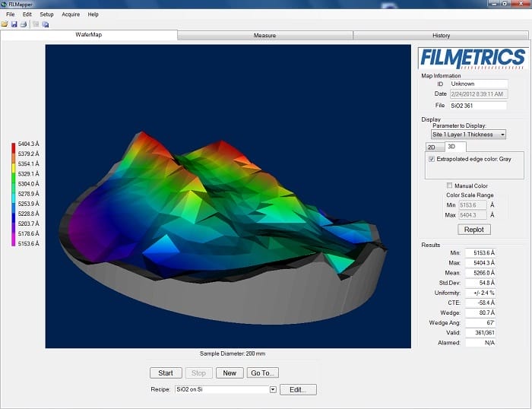
Task: Open the Setup menu
Action: tap(46, 14)
